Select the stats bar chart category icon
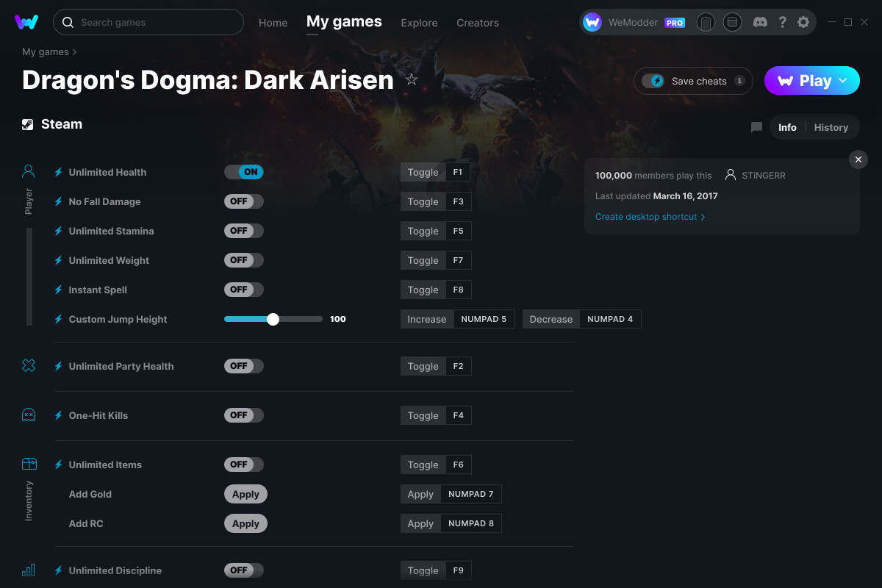Screen dimensions: 882x588 (29, 570)
